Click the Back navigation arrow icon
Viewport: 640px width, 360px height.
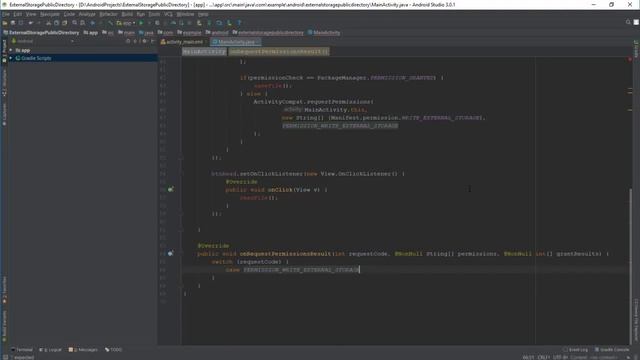click(x=93, y=23)
